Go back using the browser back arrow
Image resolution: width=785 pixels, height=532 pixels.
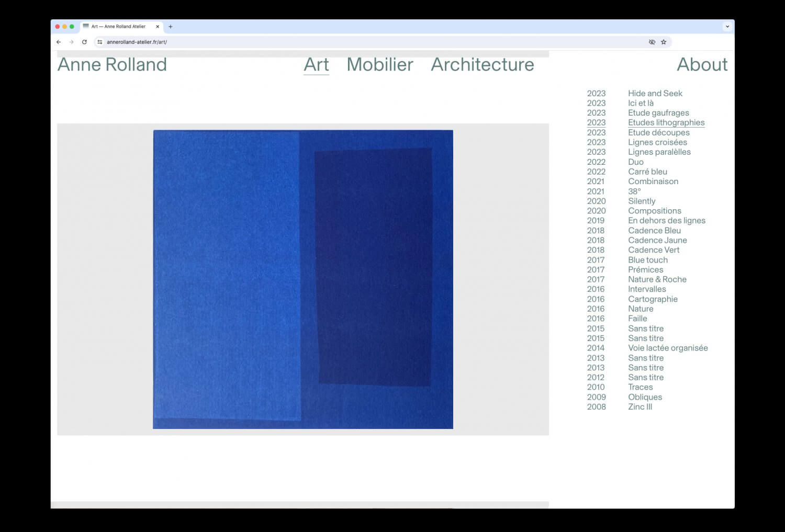tap(59, 42)
